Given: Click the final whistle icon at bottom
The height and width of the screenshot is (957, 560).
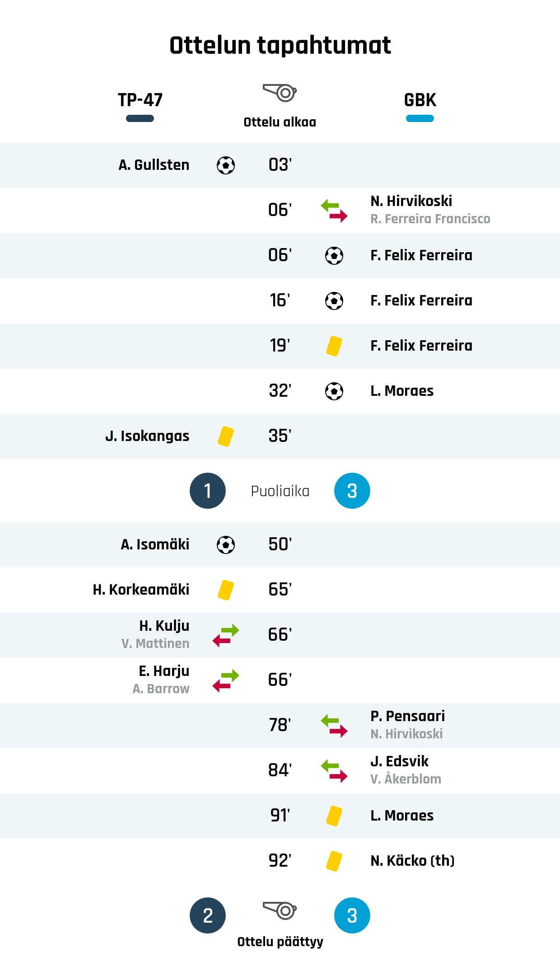Looking at the screenshot, I should (280, 910).
